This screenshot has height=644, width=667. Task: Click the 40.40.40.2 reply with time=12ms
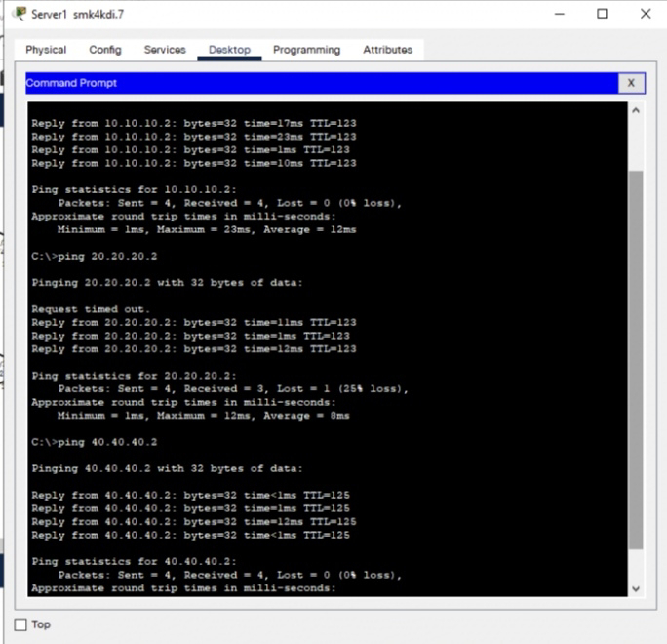[x=194, y=522]
